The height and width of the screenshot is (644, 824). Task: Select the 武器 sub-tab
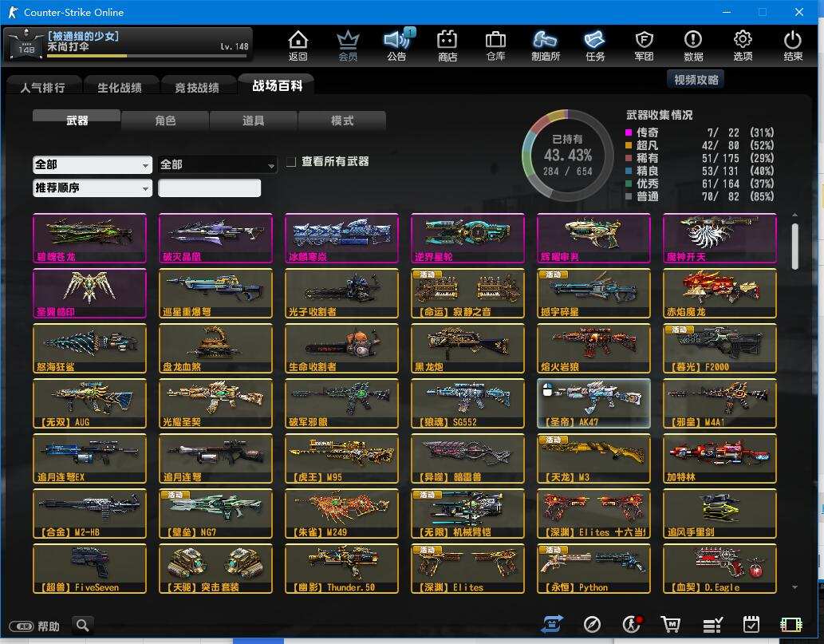pyautogui.click(x=77, y=120)
